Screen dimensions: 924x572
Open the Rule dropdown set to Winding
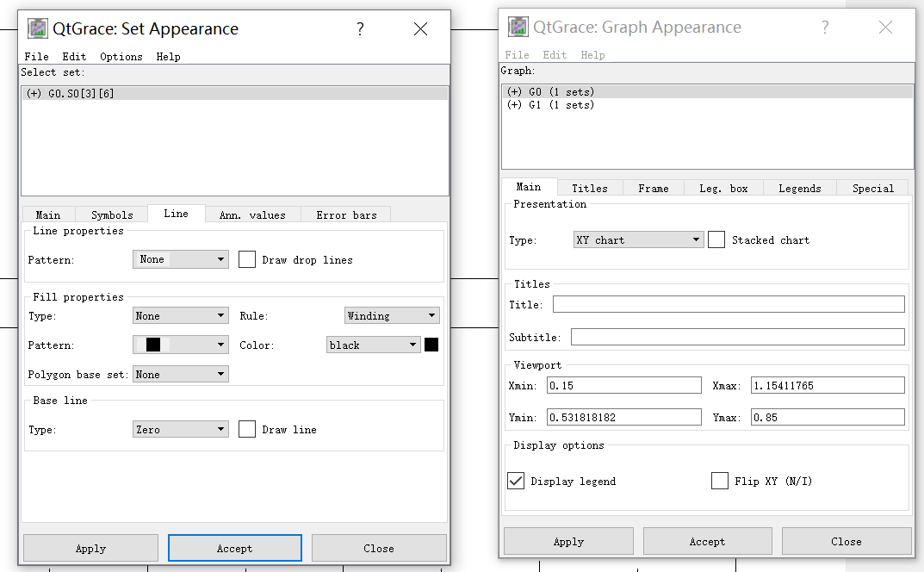392,314
